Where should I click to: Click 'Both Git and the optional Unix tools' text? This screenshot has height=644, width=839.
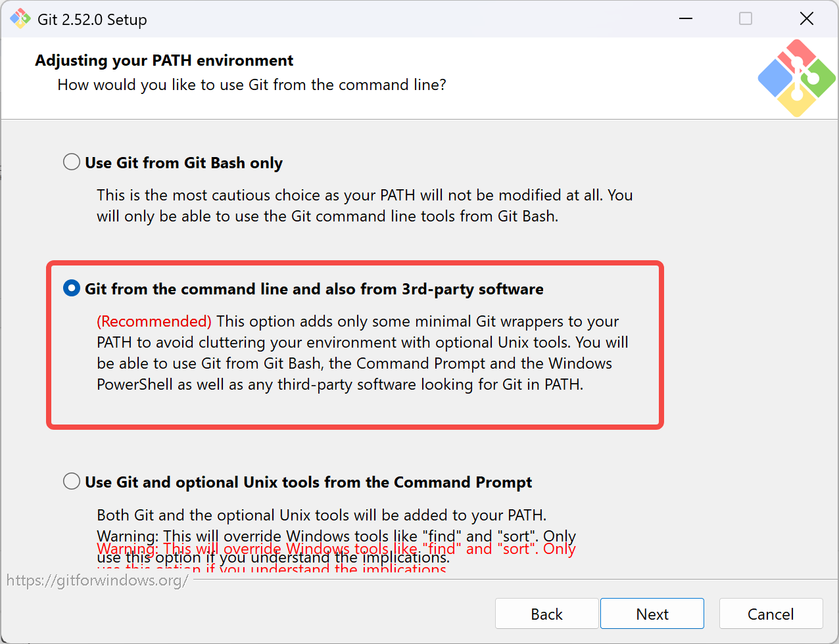pyautogui.click(x=322, y=515)
